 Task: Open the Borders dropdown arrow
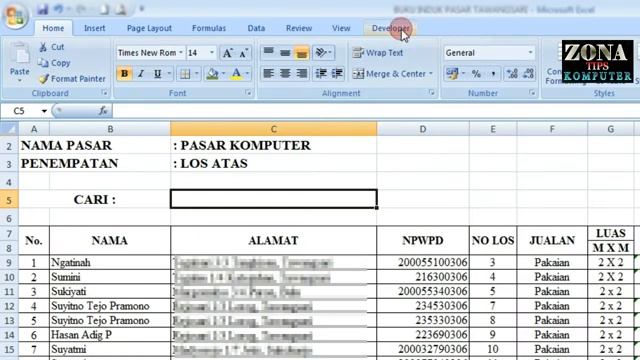196,74
